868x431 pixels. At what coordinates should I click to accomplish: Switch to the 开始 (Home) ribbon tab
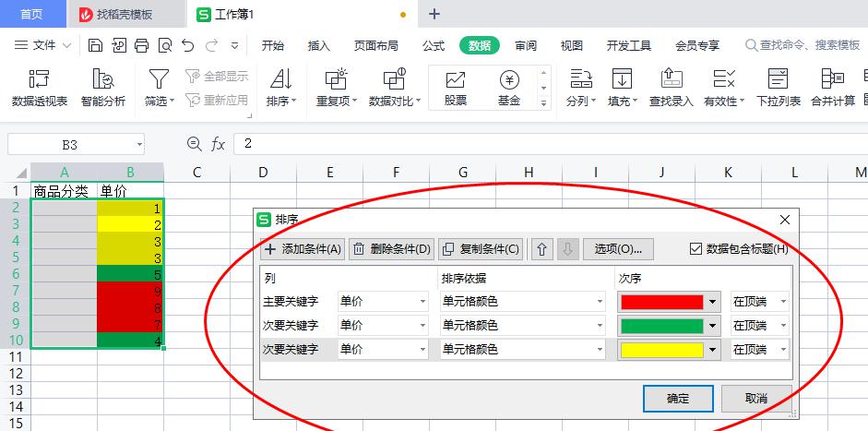(273, 46)
